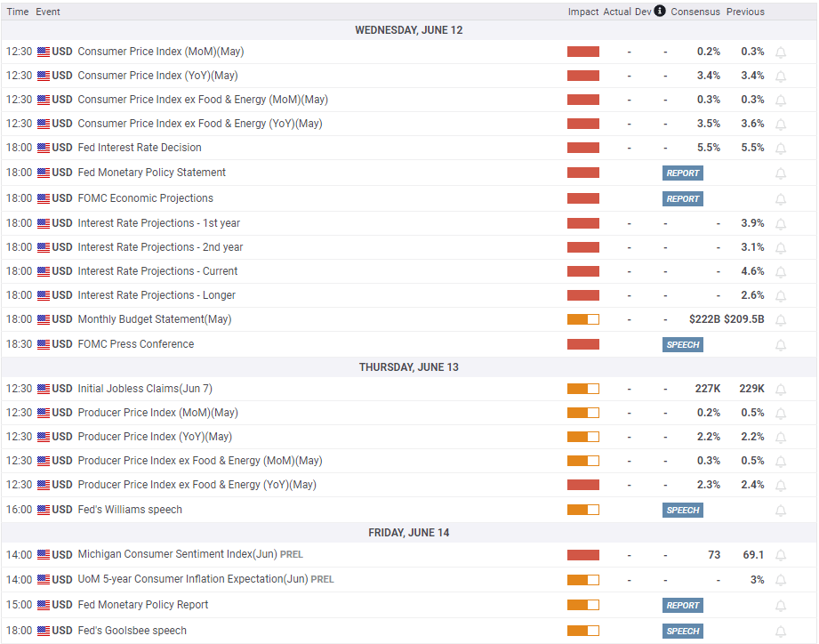Open REPORT badge for Fed Monetary Policy Statement
819x644 pixels.
pos(683,173)
